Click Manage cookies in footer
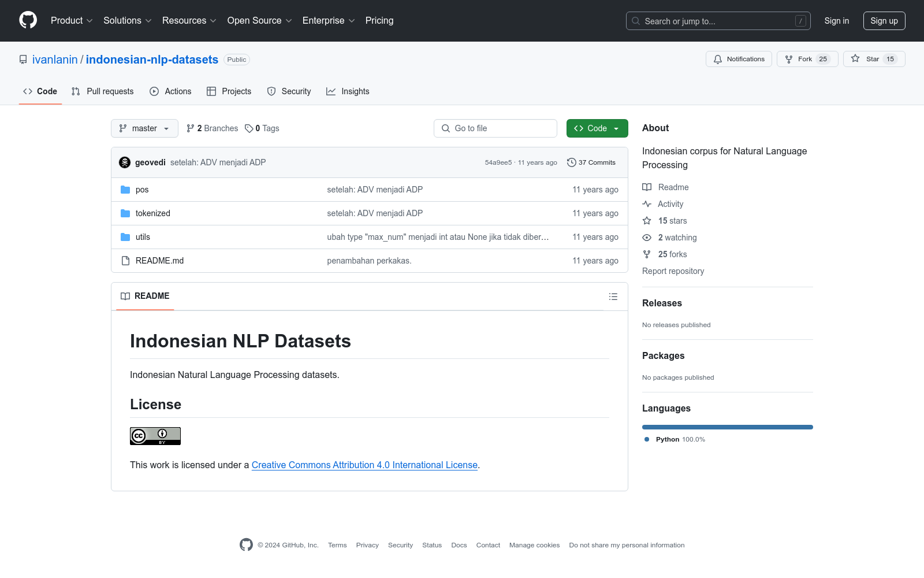924x578 pixels. (x=534, y=545)
